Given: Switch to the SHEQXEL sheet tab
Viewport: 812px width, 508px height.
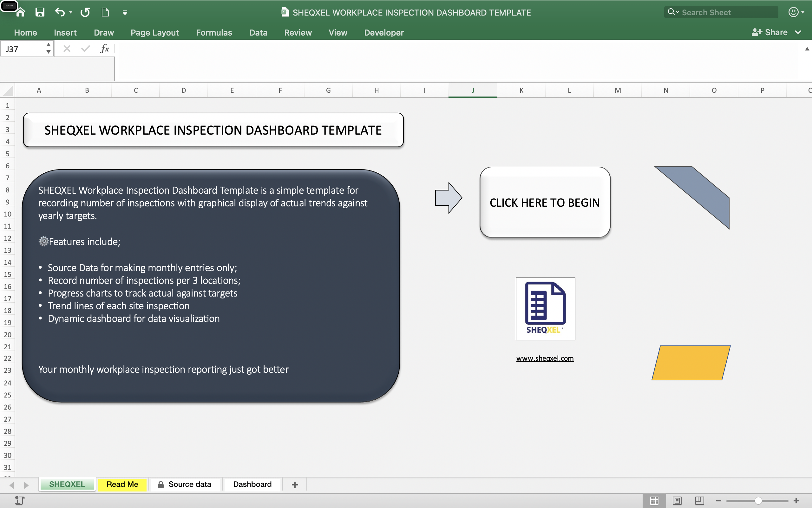Looking at the screenshot, I should 67,484.
